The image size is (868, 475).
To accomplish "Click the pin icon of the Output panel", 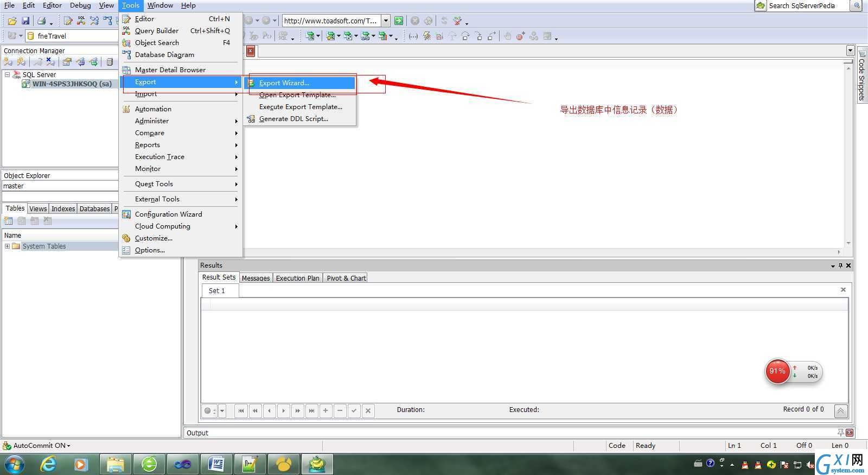I will 840,433.
